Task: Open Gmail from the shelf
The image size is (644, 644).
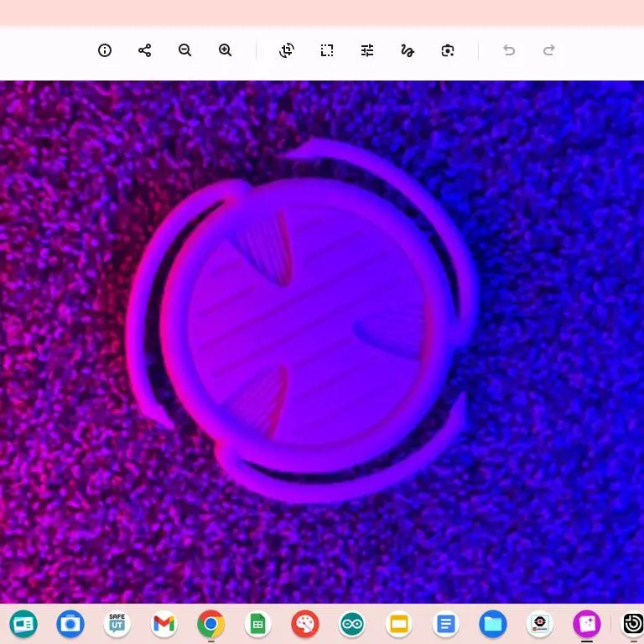Action: [x=164, y=624]
